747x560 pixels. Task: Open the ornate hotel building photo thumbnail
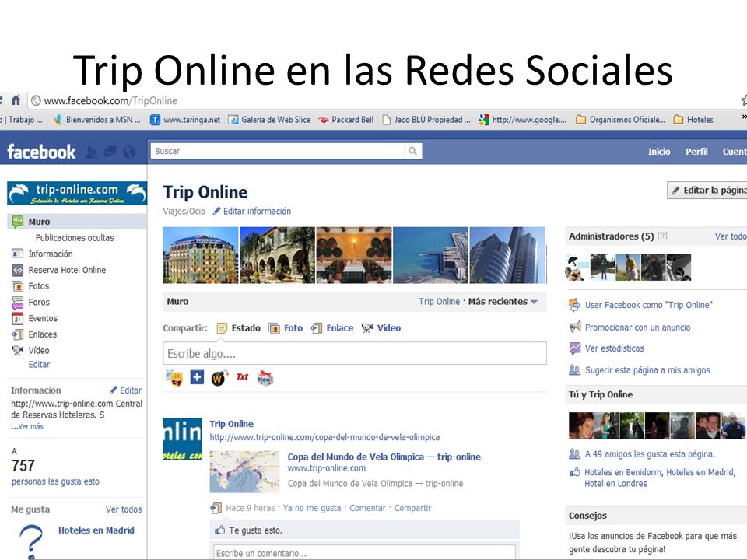201,255
